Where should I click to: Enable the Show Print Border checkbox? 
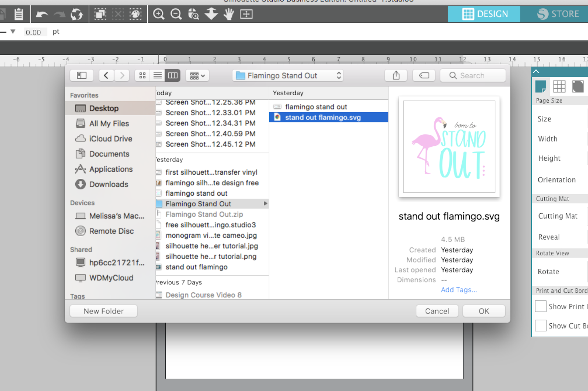click(541, 306)
